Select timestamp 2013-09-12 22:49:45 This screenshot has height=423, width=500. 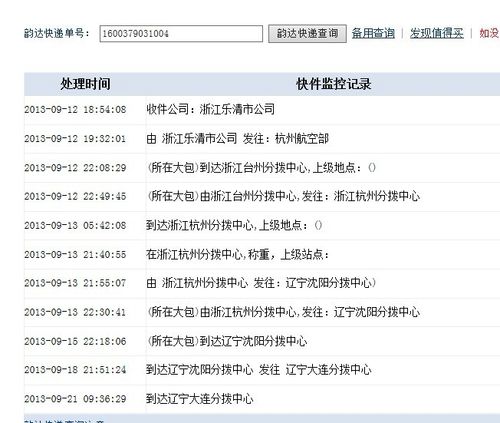pos(75,196)
